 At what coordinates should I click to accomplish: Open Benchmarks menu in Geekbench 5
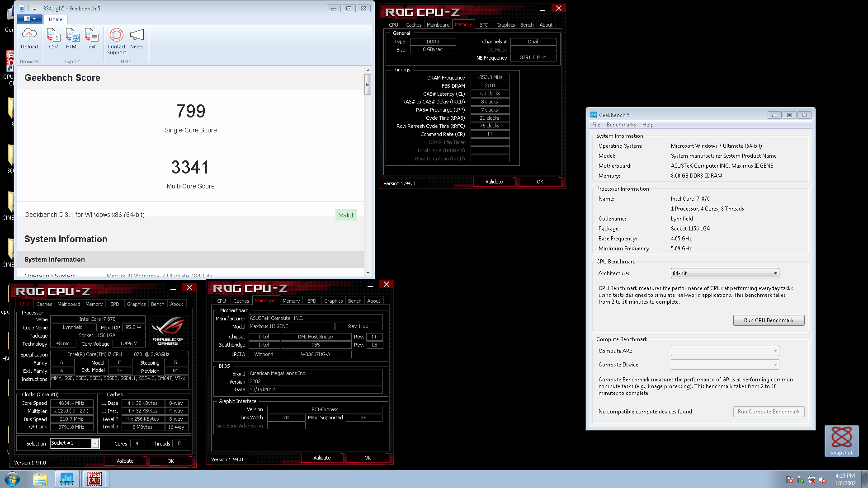pyautogui.click(x=621, y=125)
